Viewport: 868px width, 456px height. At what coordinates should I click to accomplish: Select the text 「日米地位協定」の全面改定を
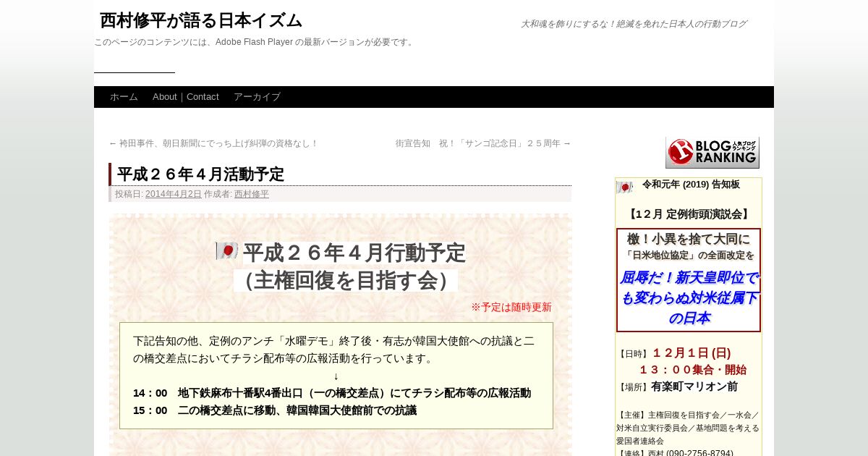689,255
